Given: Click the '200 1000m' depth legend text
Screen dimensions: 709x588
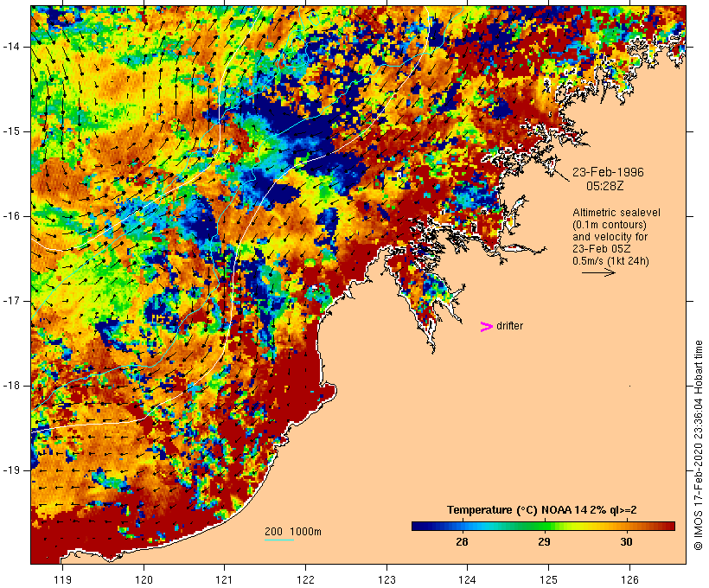Looking at the screenshot, I should [x=293, y=532].
